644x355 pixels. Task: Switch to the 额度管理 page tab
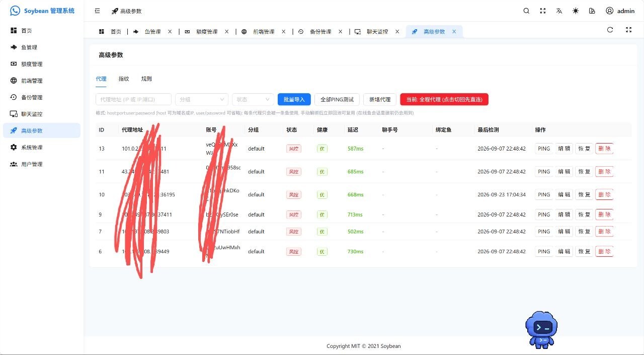pos(207,32)
